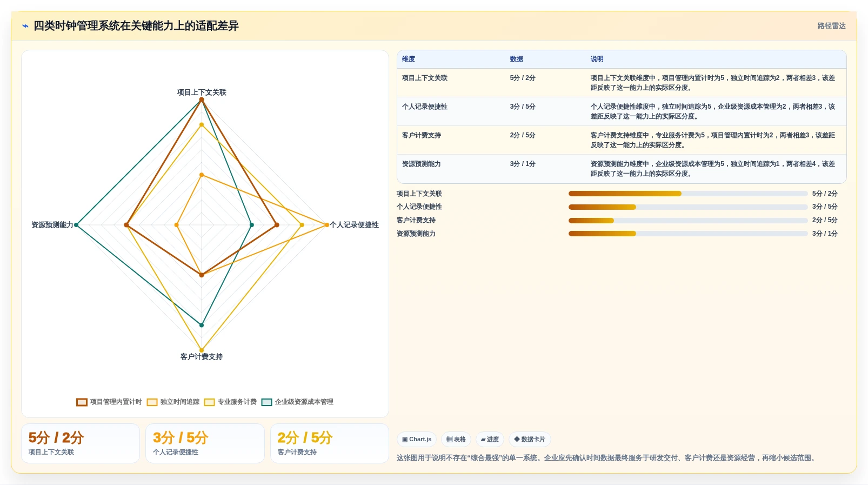
Task: Open the 5分 / 2分 项目上下文关联 card
Action: 81,443
